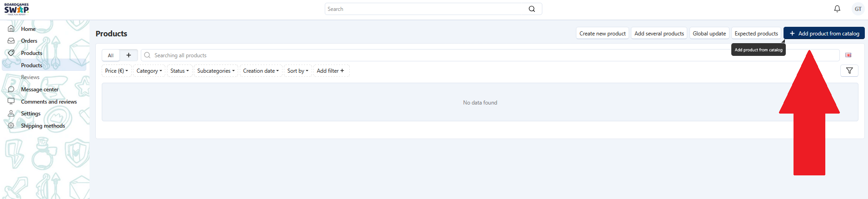Image resolution: width=868 pixels, height=199 pixels.
Task: Click the magnifier icon in top search
Action: click(x=531, y=9)
